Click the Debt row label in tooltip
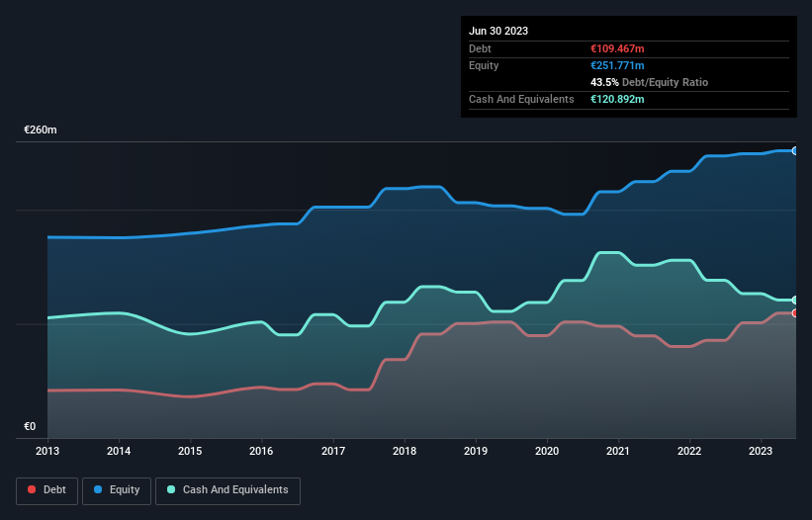The width and height of the screenshot is (812, 520). click(480, 48)
